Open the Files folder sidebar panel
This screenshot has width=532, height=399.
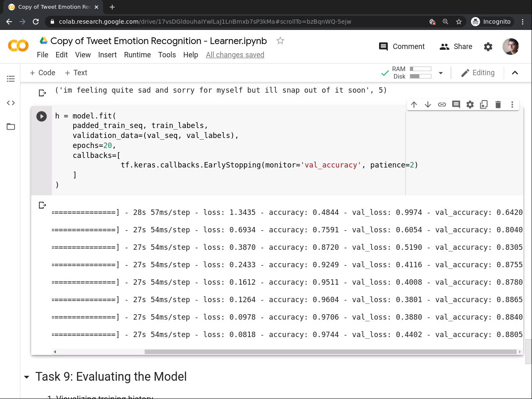pyautogui.click(x=11, y=127)
